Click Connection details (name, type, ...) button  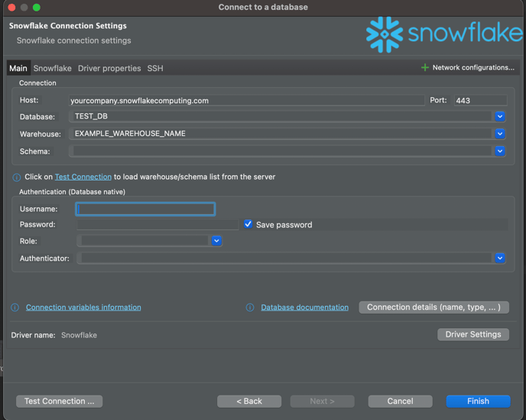point(433,308)
